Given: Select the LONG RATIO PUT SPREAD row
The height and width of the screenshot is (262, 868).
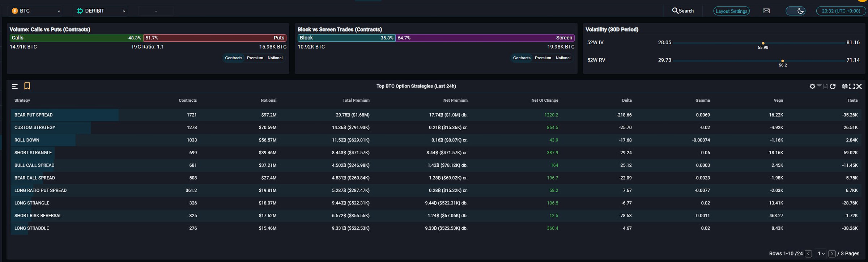Looking at the screenshot, I should coord(436,190).
